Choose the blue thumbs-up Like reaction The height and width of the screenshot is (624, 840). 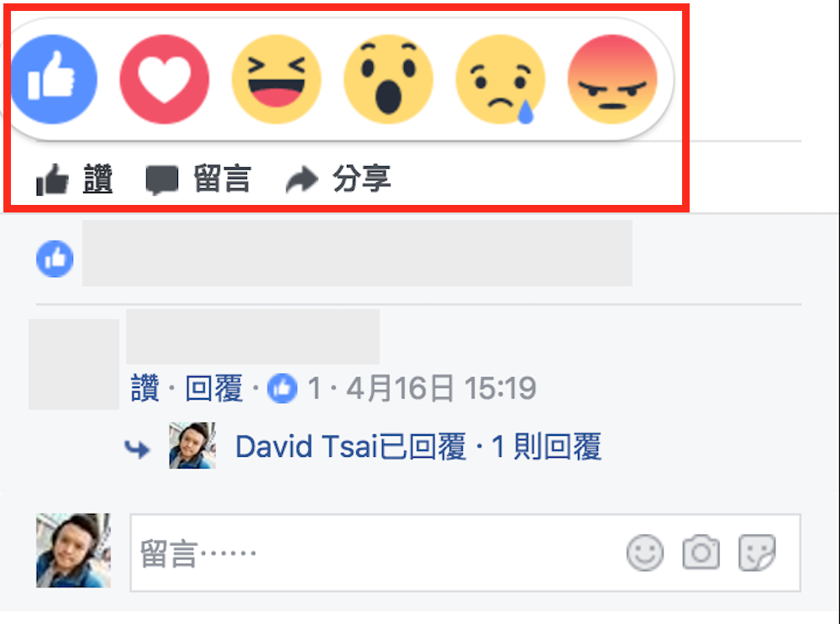[x=54, y=79]
